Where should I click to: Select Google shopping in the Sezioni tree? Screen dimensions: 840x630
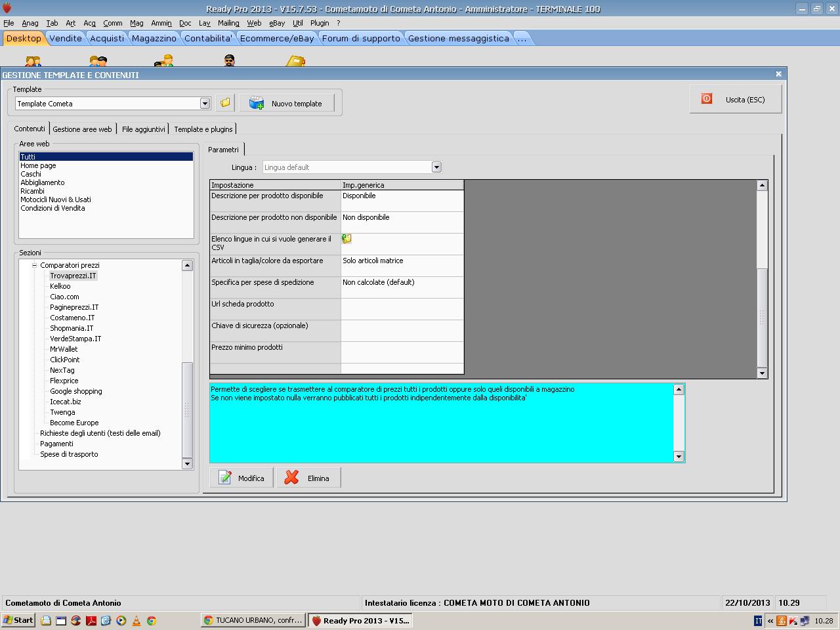tap(76, 391)
